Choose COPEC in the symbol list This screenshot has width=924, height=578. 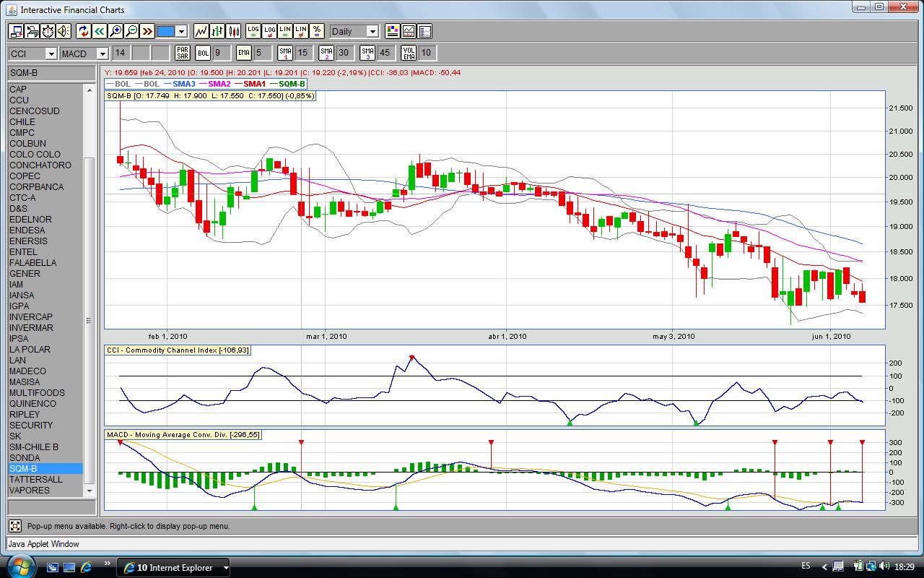pos(25,176)
